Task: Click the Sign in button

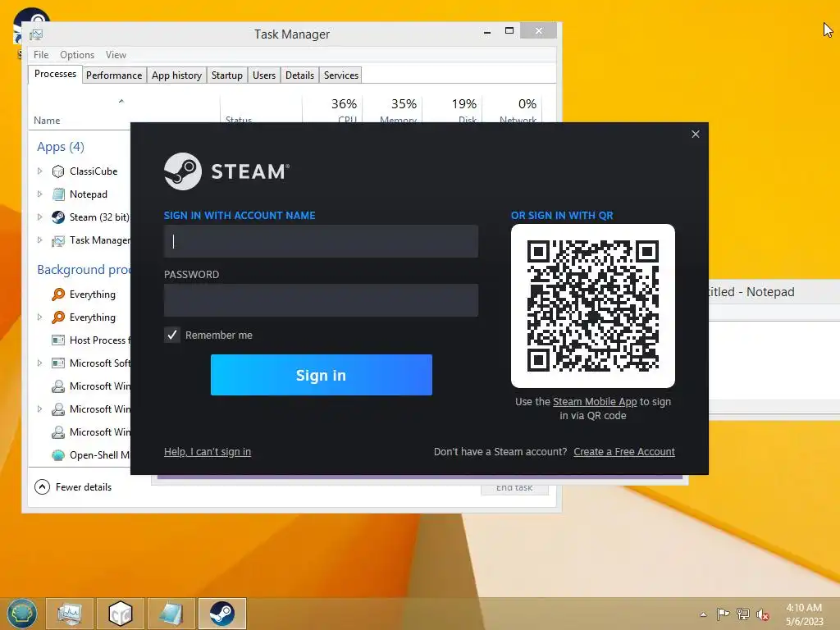Action: [322, 375]
